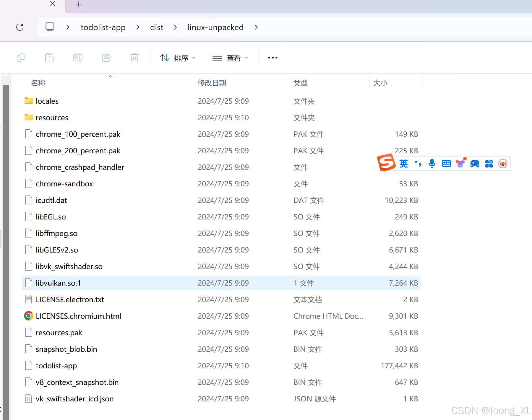Click the paste icon in toolbar
This screenshot has height=420, width=532.
[x=49, y=58]
